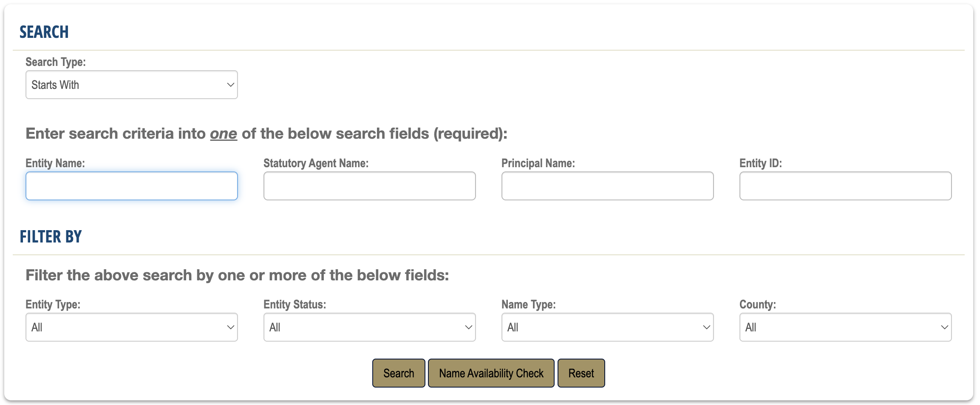Click the Entity Name input field

(x=132, y=186)
